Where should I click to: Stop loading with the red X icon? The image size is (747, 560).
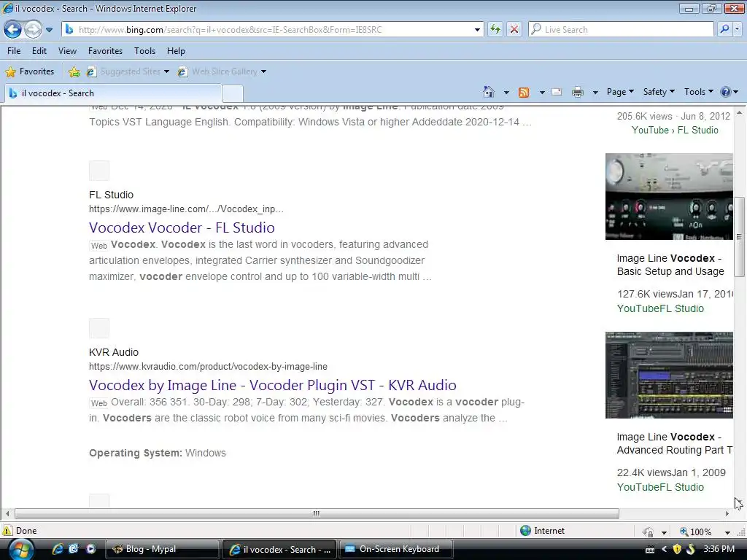[x=514, y=29]
